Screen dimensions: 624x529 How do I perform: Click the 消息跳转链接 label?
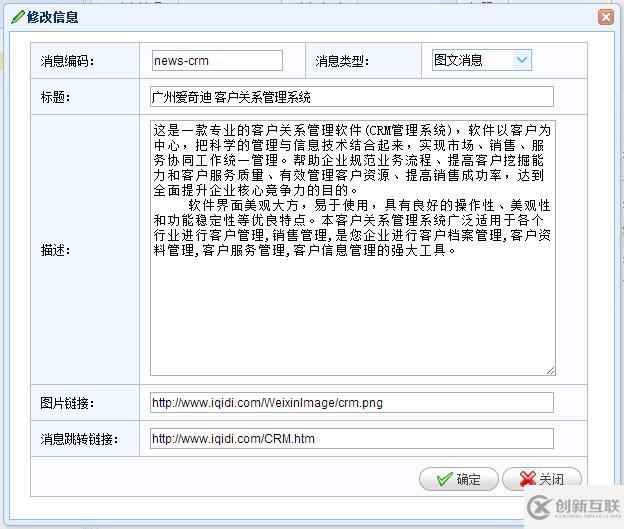(x=79, y=439)
